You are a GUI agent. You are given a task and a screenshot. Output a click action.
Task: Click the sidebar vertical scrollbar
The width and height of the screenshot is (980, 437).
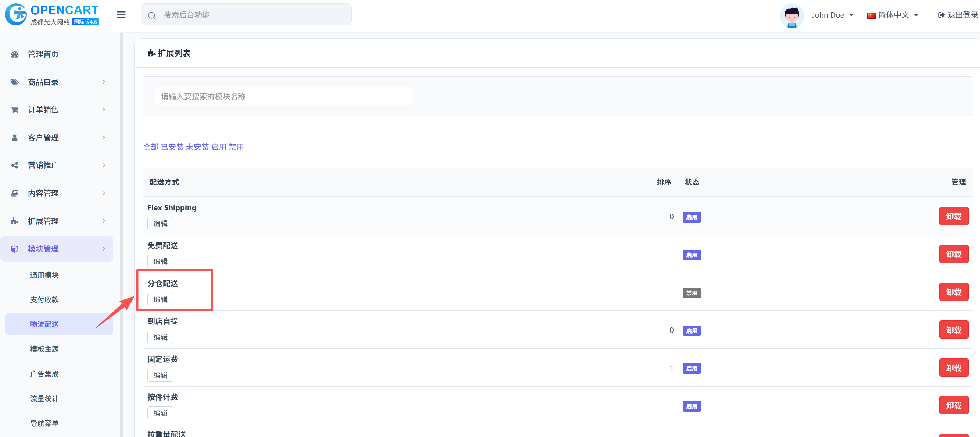[121, 234]
